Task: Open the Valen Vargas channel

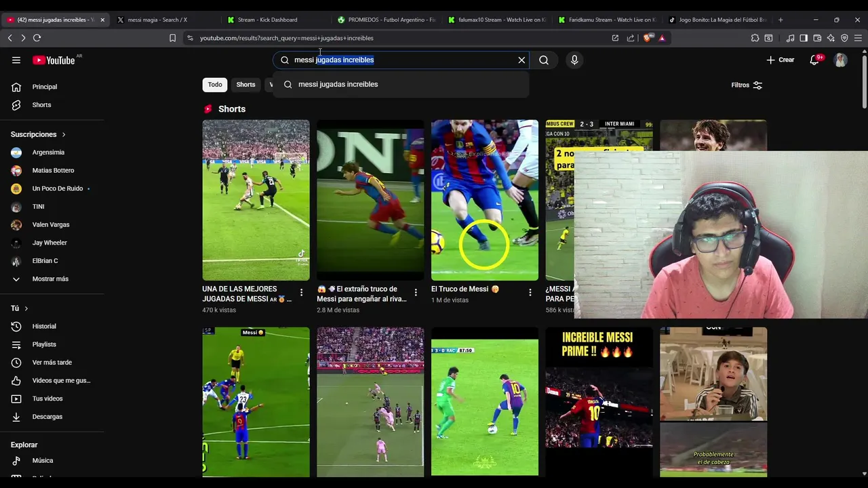Action: [x=51, y=224]
